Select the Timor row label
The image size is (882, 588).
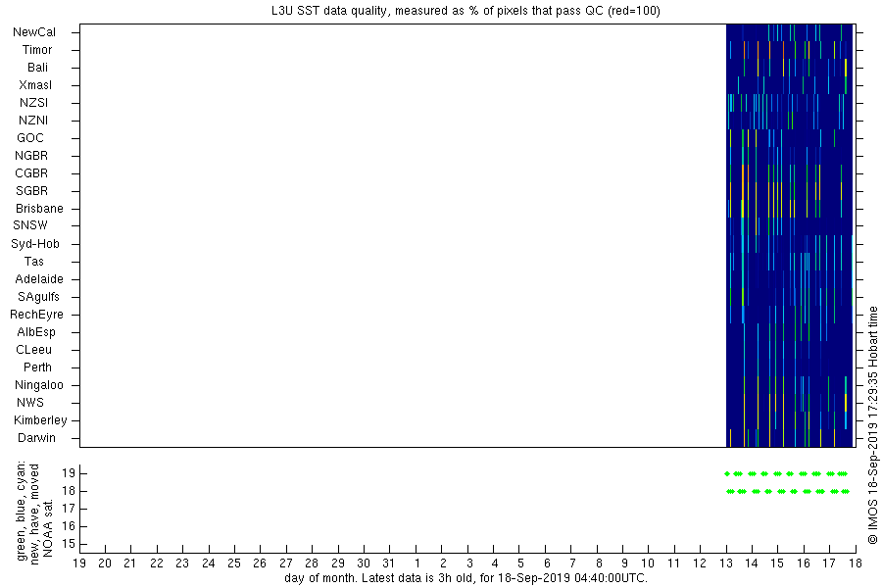coord(37,50)
